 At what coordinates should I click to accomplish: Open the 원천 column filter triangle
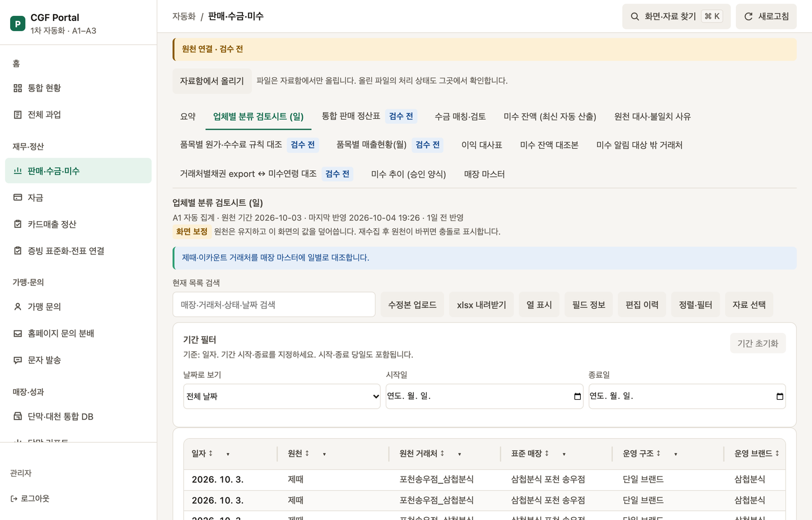[x=324, y=454]
